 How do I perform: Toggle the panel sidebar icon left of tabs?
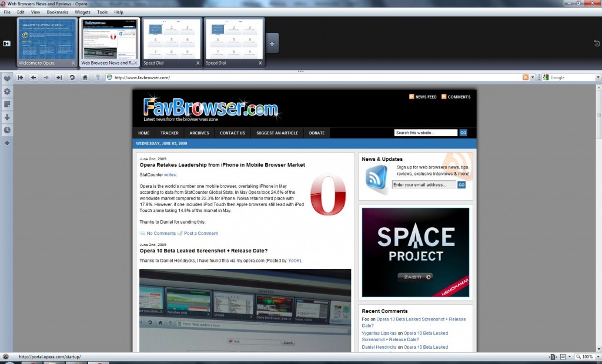tap(7, 43)
